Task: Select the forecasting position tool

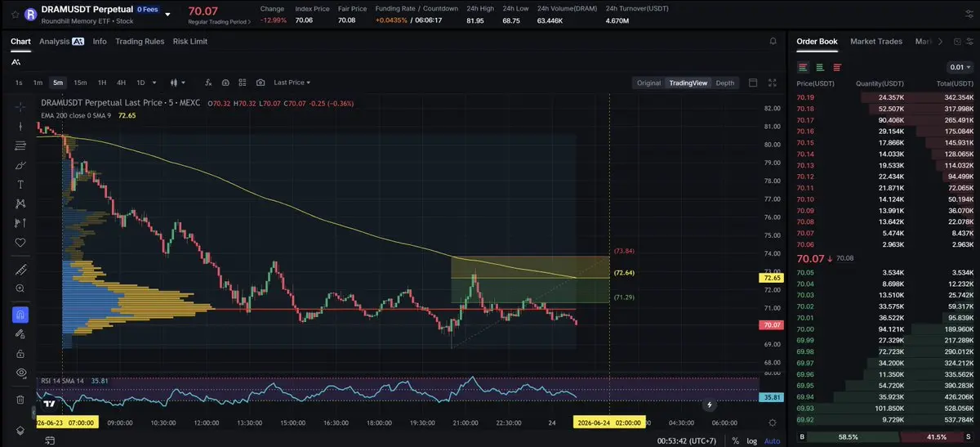Action: point(20,222)
